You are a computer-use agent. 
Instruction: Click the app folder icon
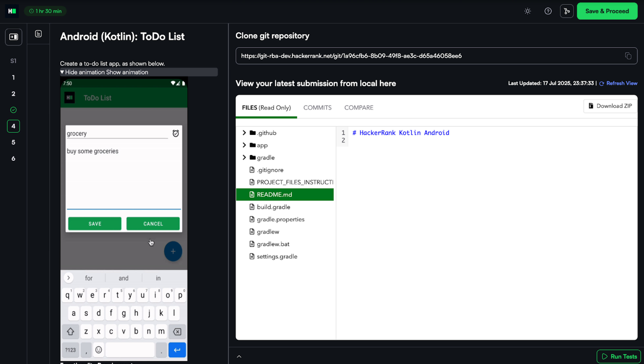point(253,145)
